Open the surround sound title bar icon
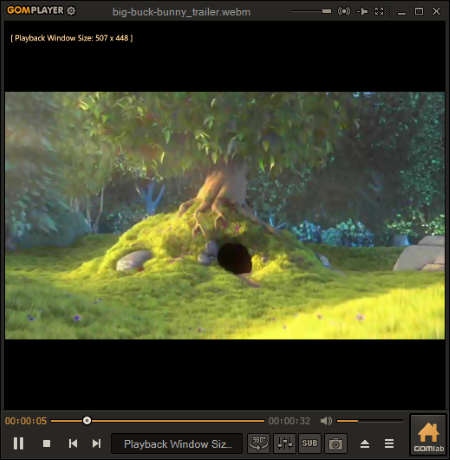Viewport: 450px width, 460px height. (x=344, y=12)
